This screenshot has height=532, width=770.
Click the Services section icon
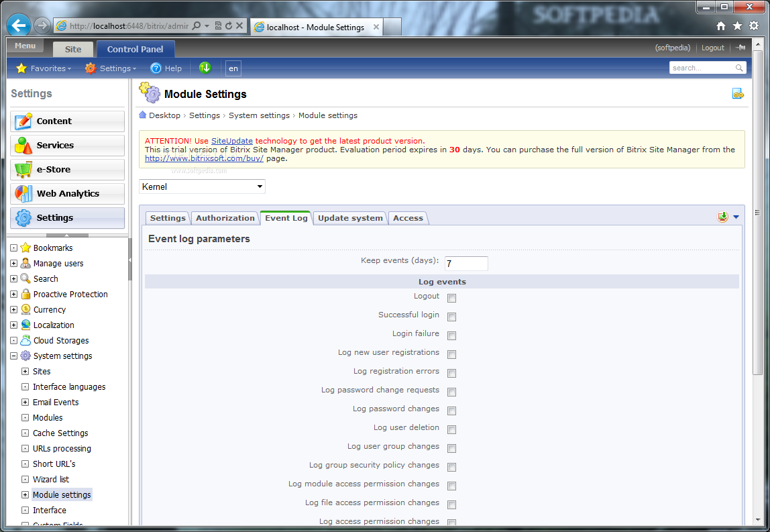(23, 146)
